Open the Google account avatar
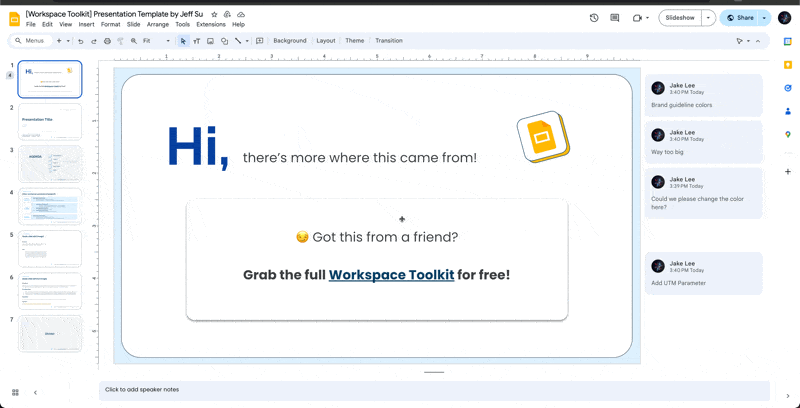800x408 pixels. [784, 18]
